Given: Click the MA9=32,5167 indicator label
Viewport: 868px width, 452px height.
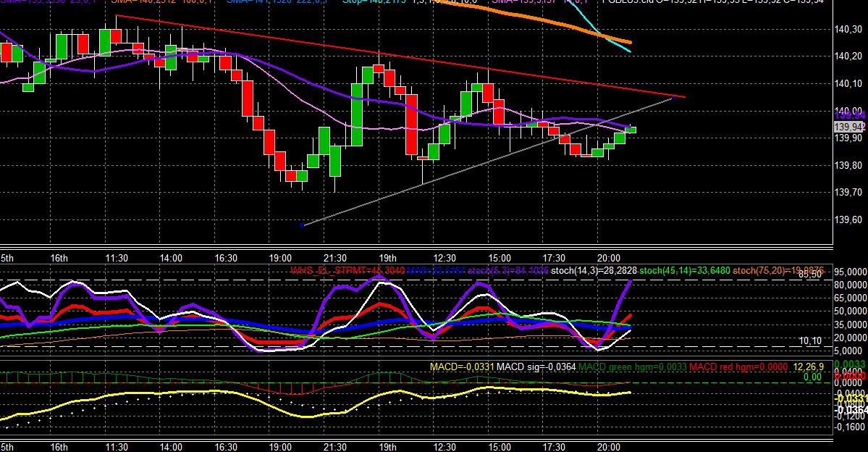Looking at the screenshot, I should click(436, 271).
